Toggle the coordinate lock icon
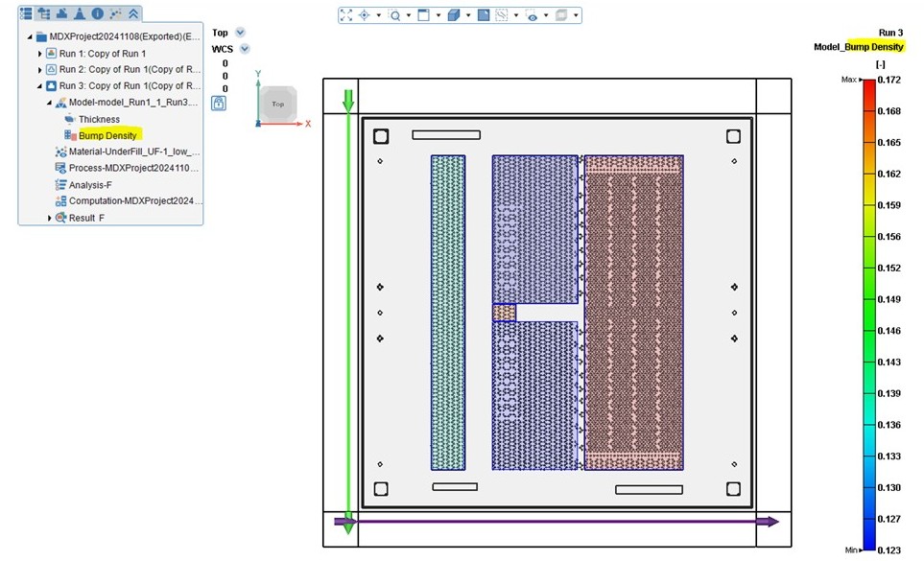The height and width of the screenshot is (561, 924). pos(219,103)
